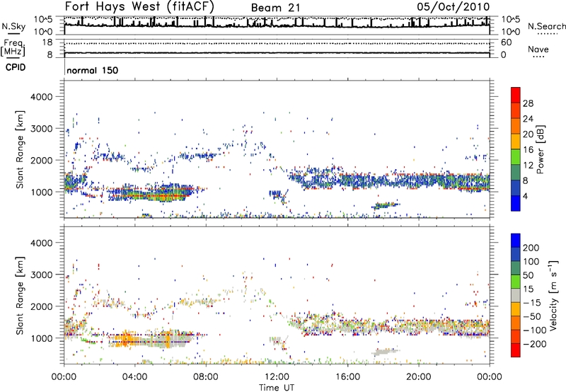
Task: Click the 'Fort Hays West (fitACF)' title
Action: (x=139, y=6)
